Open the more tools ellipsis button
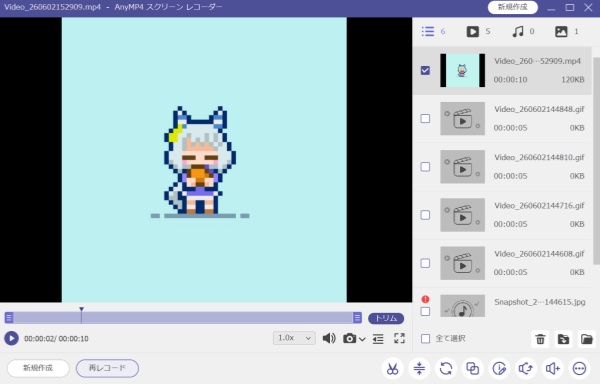The height and width of the screenshot is (384, 600). click(x=579, y=369)
